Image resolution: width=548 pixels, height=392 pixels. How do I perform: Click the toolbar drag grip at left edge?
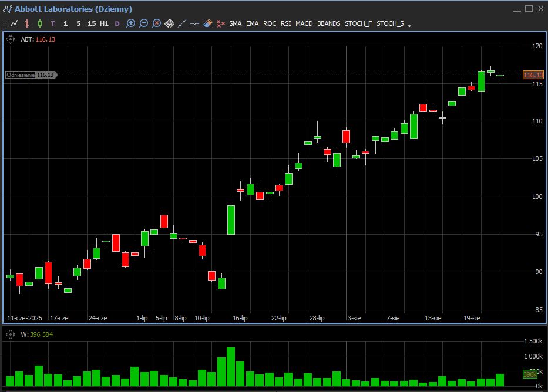point(5,23)
